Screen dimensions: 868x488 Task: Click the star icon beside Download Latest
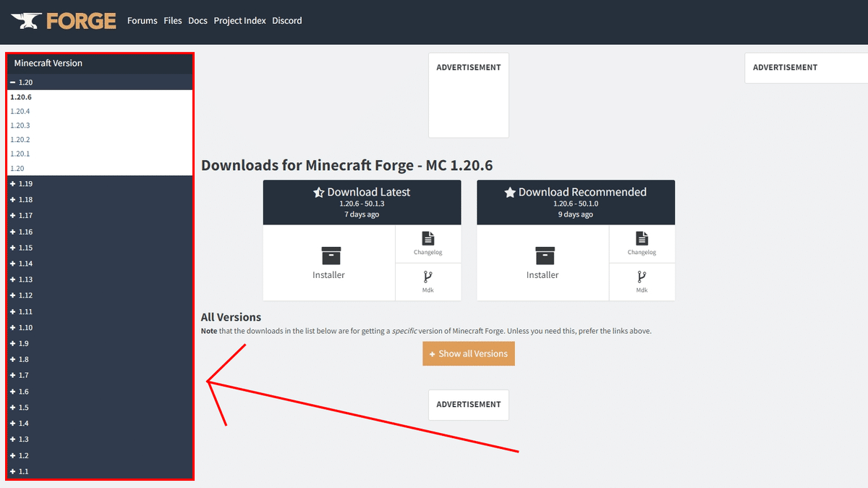[318, 193]
